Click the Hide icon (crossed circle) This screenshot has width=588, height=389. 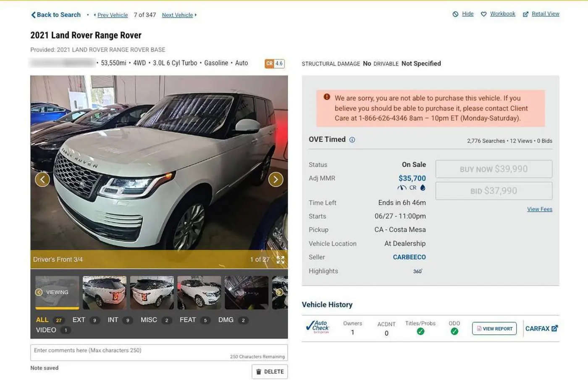click(x=455, y=14)
